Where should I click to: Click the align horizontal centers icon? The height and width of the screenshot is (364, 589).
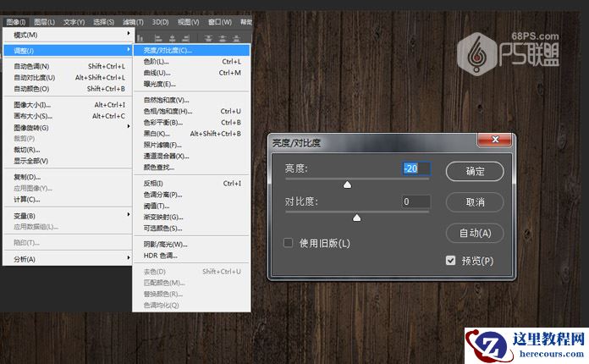pos(172,38)
